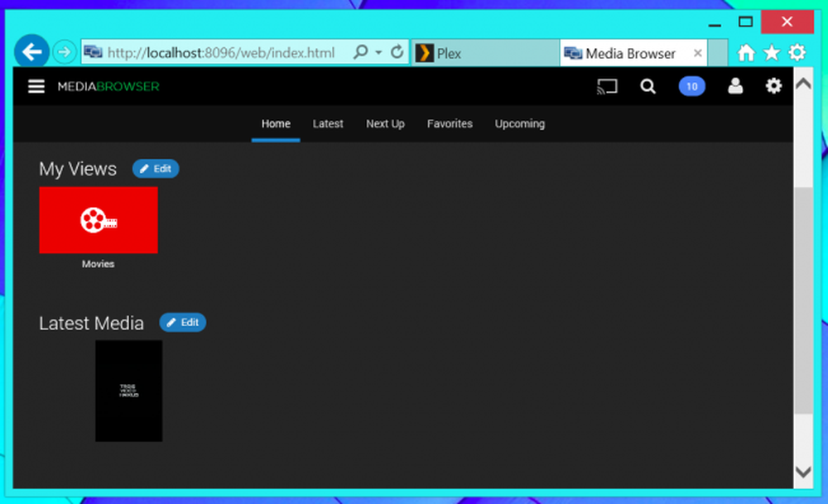Image resolution: width=828 pixels, height=504 pixels.
Task: Click the page icon in address bar
Action: tap(93, 52)
